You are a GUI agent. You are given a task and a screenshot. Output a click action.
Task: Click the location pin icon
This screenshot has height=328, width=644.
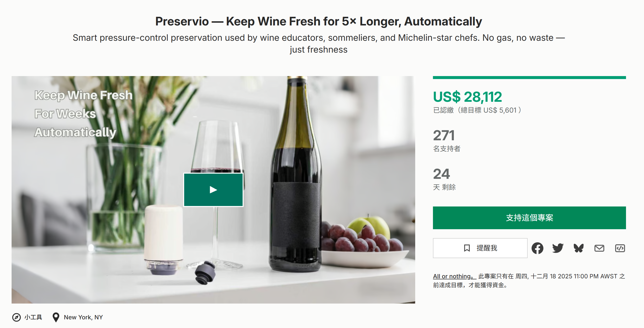tap(56, 317)
